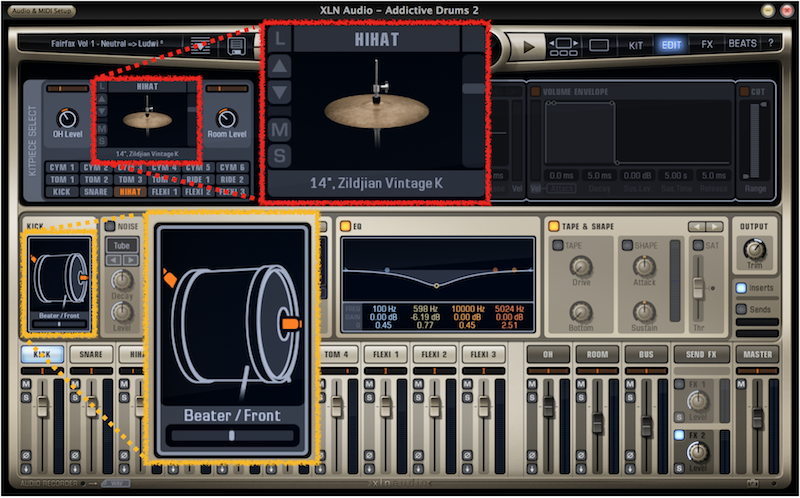Select the KICK kitpiece button

62,192
